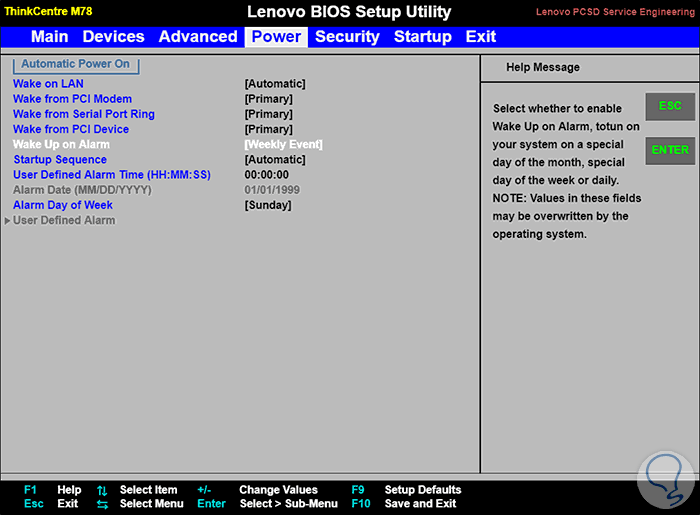Screen dimensions: 700x515
Task: Select Wake from PCI Modem setting
Action: [72, 99]
